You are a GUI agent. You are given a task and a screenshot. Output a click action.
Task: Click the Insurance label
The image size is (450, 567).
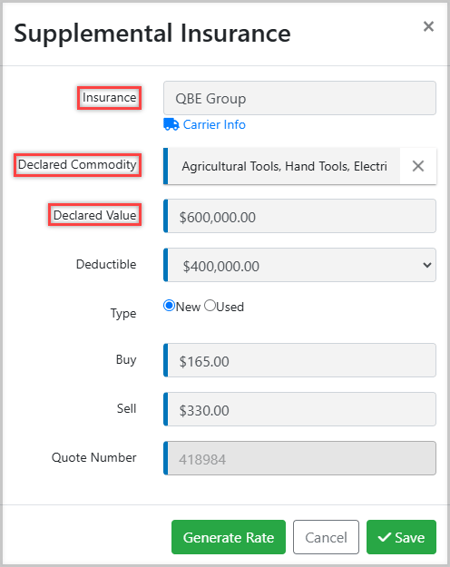(109, 98)
